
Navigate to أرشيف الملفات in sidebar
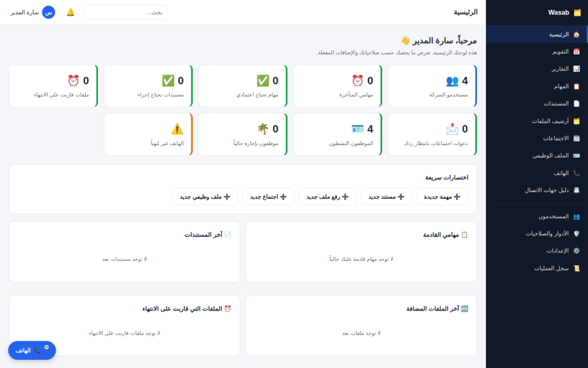537,121
